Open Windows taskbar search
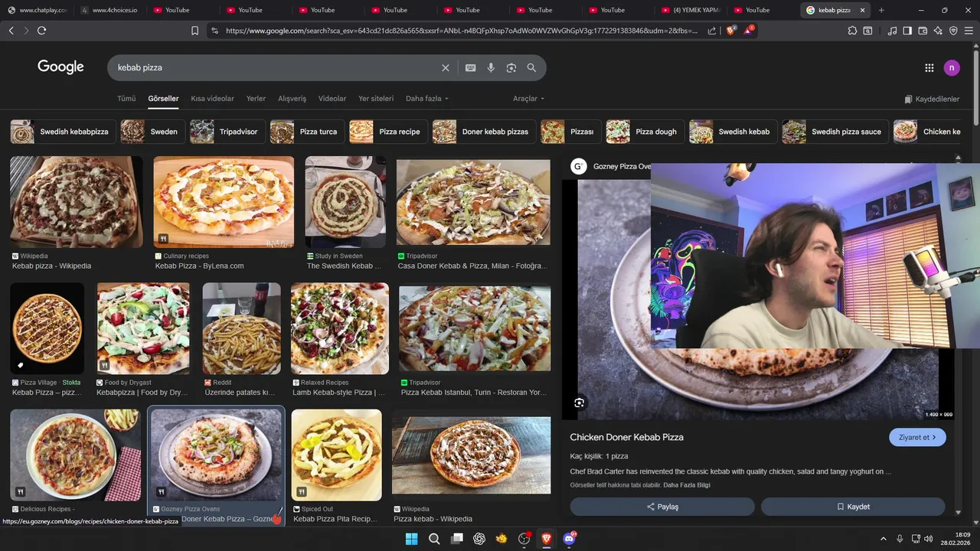Viewport: 980px width, 551px height. point(434,539)
